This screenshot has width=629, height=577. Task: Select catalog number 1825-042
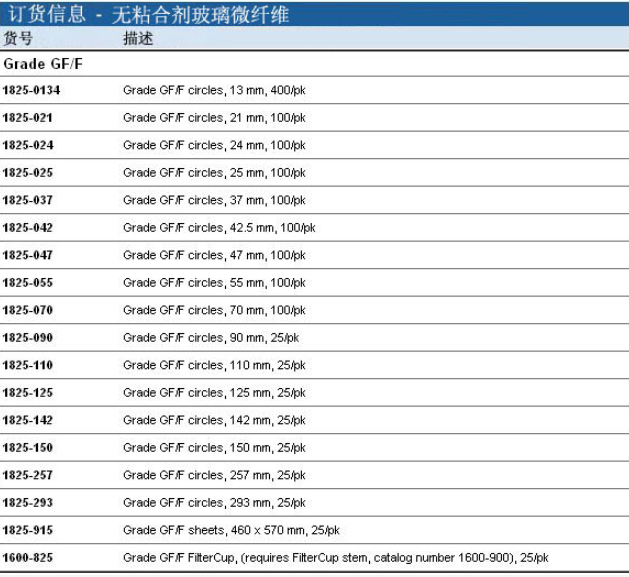28,228
